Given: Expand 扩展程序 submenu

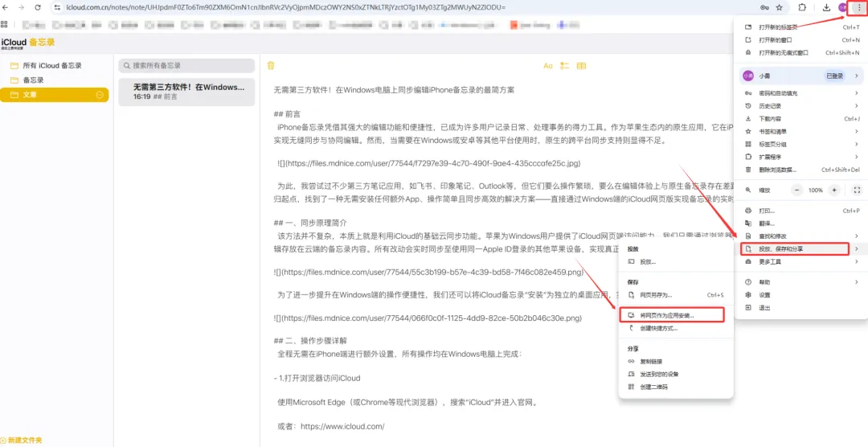Looking at the screenshot, I should point(801,157).
